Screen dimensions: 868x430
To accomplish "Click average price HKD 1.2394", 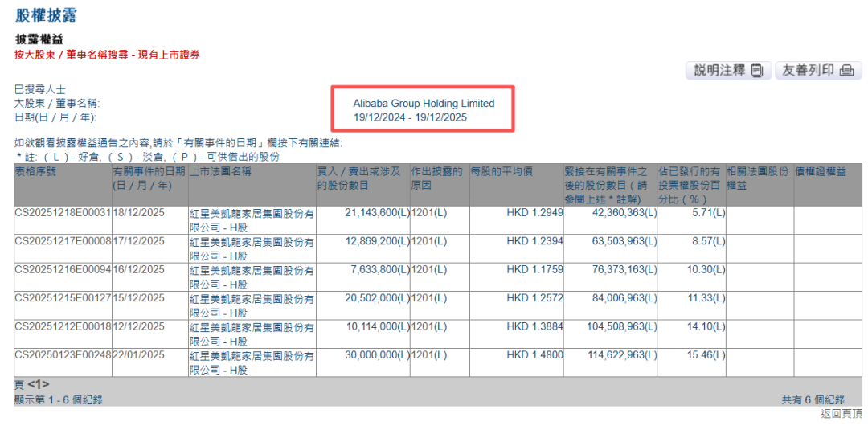I will pyautogui.click(x=534, y=241).
